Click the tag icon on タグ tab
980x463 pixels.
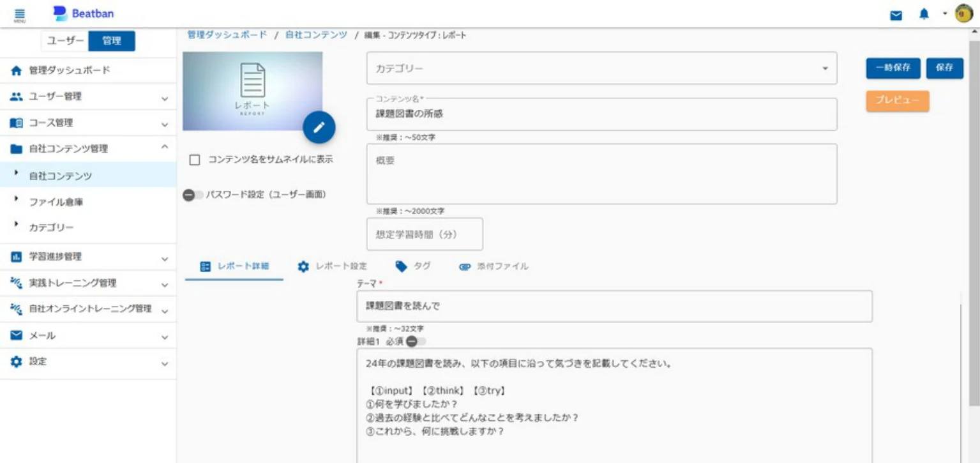tap(401, 266)
